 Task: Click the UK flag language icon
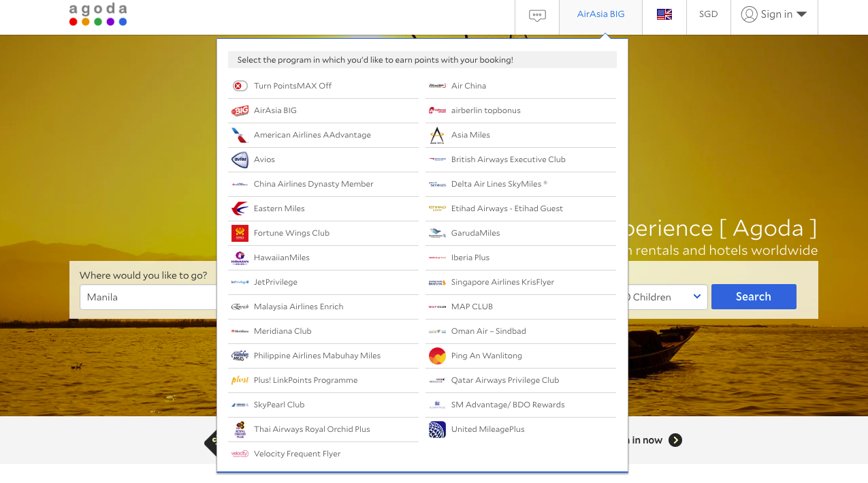tap(664, 14)
